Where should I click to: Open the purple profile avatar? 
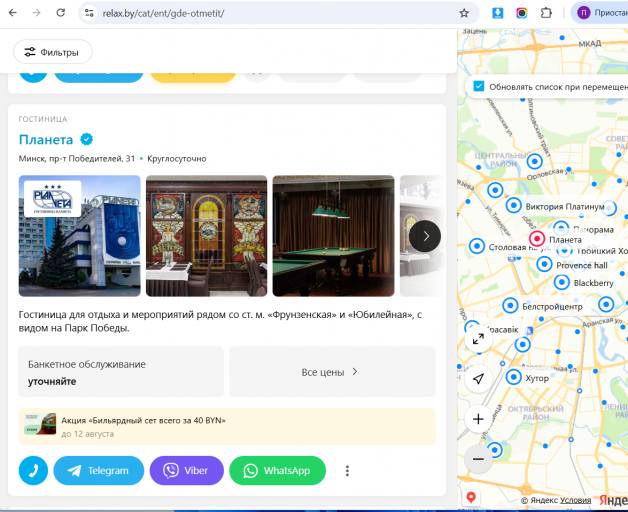pyautogui.click(x=584, y=13)
